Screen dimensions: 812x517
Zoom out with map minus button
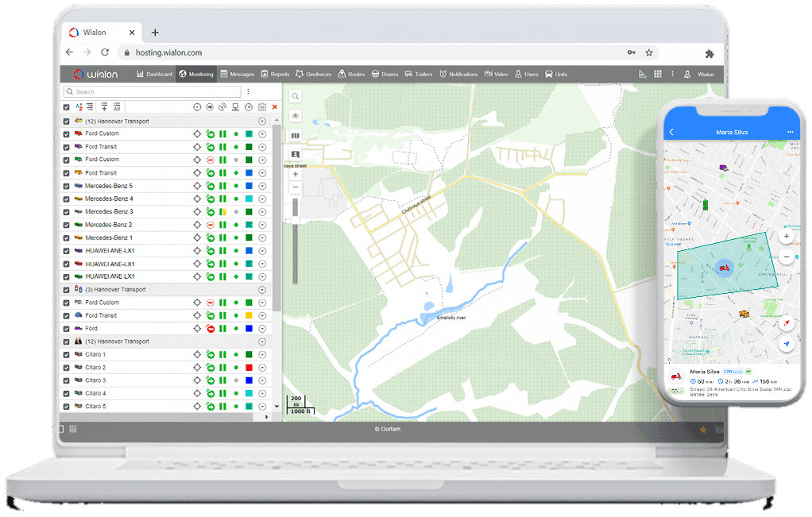(296, 187)
